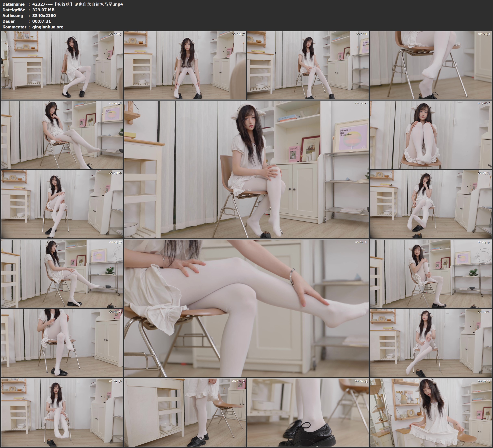Click the frame at 00:05:08
This screenshot has width=493, height=448.
coord(62,343)
